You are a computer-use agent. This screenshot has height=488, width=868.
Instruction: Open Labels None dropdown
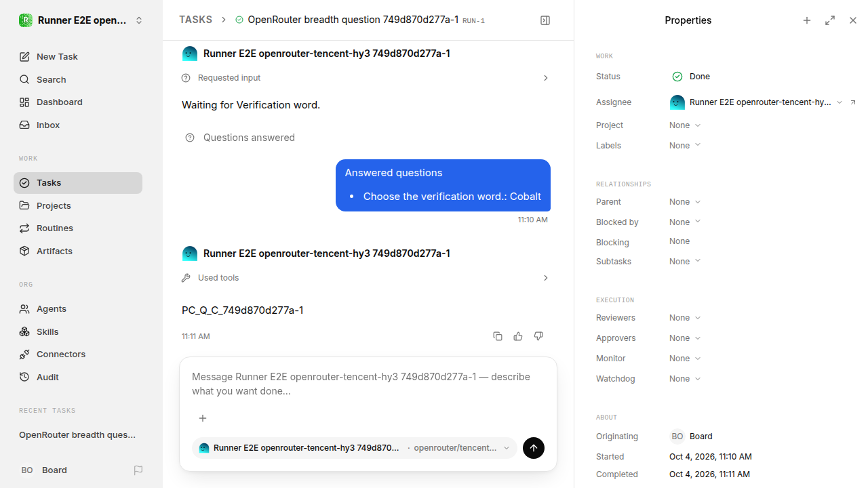(x=685, y=146)
